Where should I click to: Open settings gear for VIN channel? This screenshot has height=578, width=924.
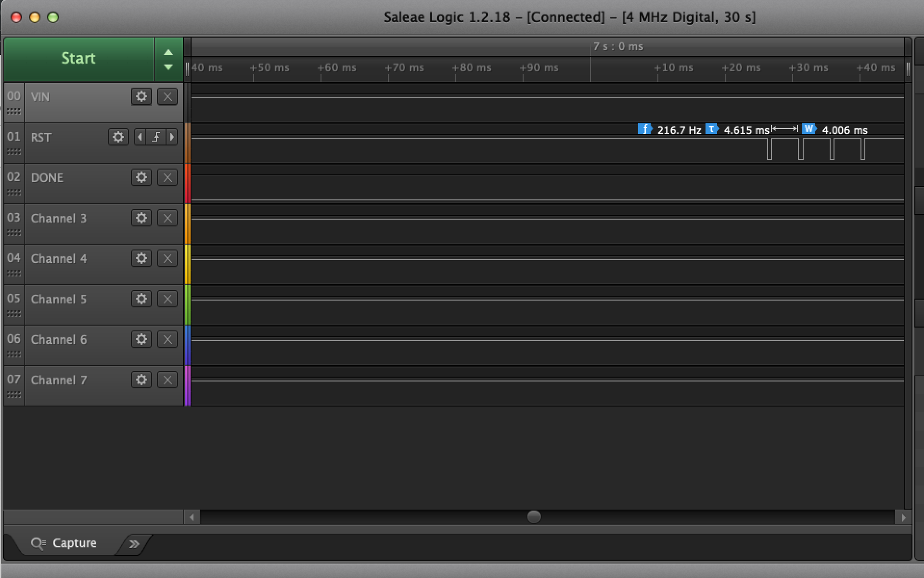[x=141, y=97]
